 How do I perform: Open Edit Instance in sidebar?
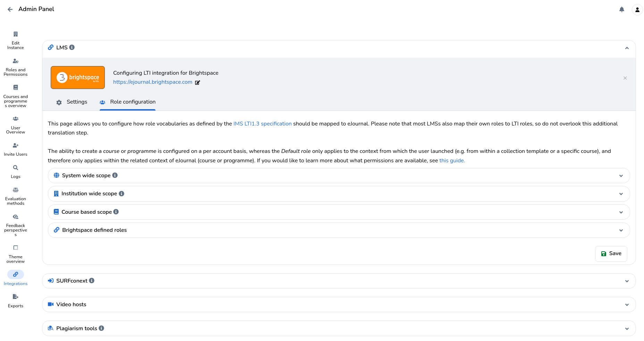click(16, 40)
